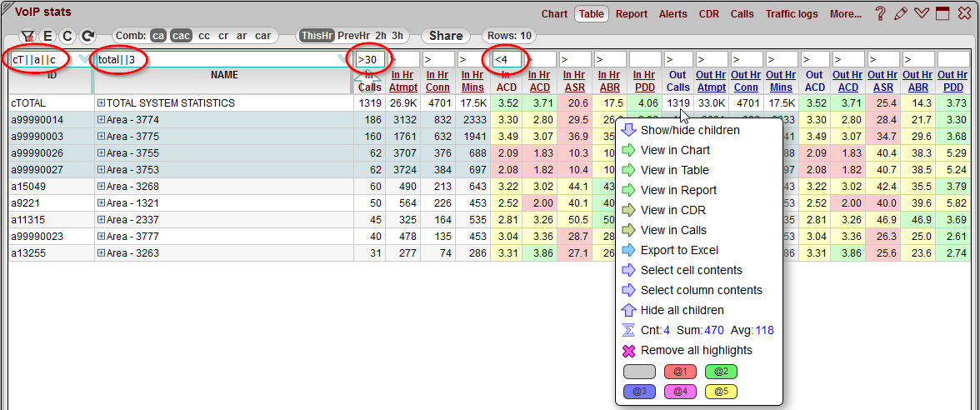Screen dimensions: 980x410
Task: Choose View in Calls from context menu
Action: 673,230
